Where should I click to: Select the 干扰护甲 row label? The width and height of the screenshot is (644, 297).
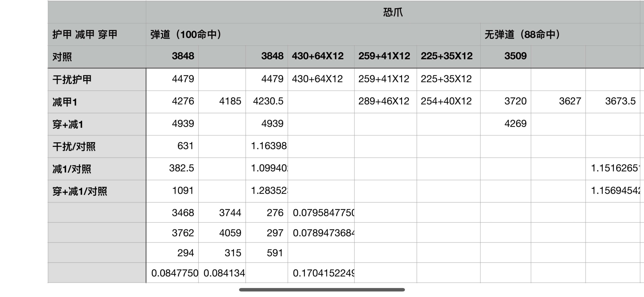tap(72, 79)
